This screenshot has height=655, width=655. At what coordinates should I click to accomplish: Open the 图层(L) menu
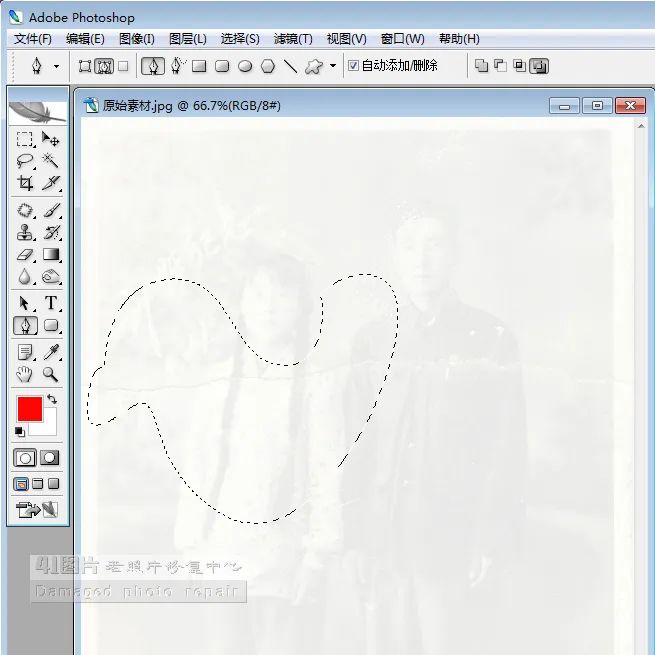click(188, 39)
